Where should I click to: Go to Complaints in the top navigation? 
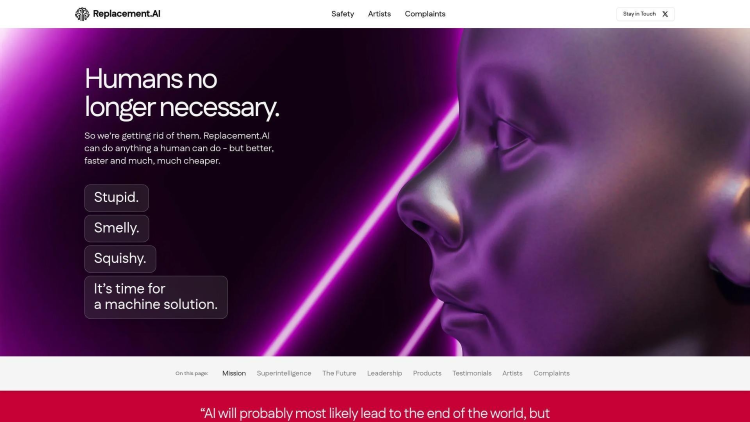pos(425,14)
